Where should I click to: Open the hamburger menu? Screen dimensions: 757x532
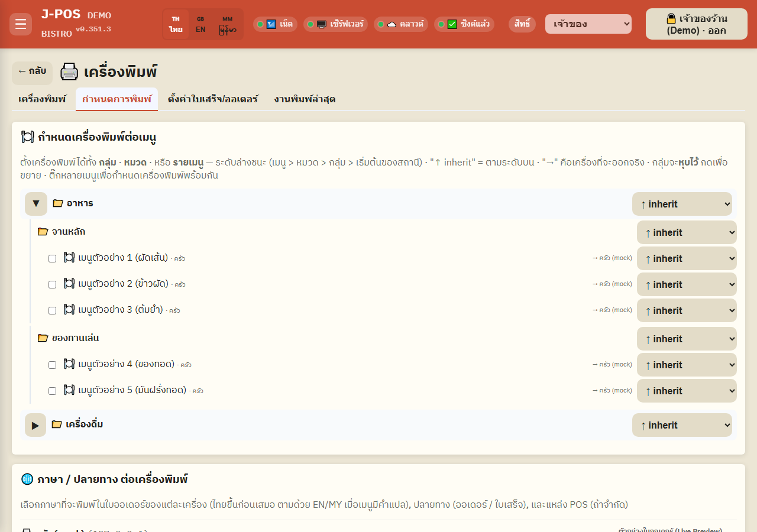(x=21, y=24)
